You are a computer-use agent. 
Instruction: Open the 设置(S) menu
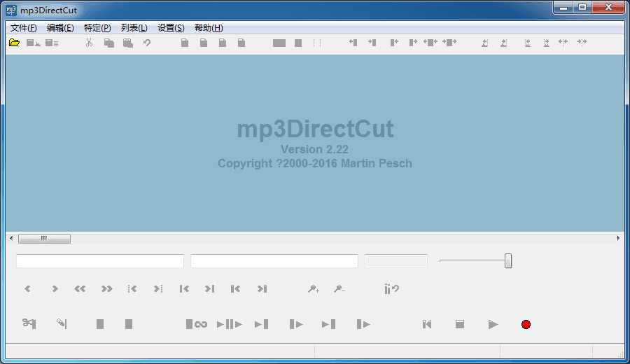171,28
